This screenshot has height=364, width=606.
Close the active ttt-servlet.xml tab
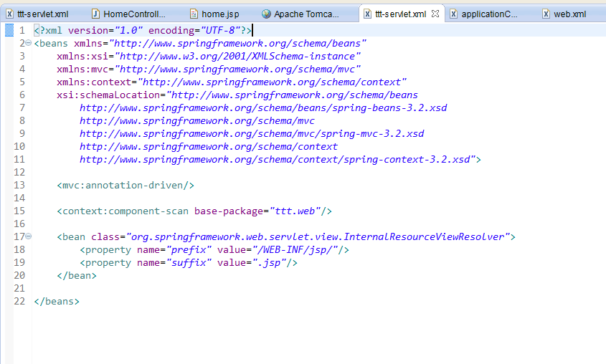435,14
